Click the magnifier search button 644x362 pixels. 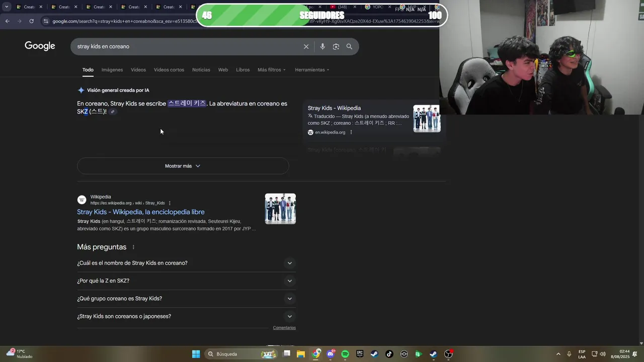pos(349,46)
